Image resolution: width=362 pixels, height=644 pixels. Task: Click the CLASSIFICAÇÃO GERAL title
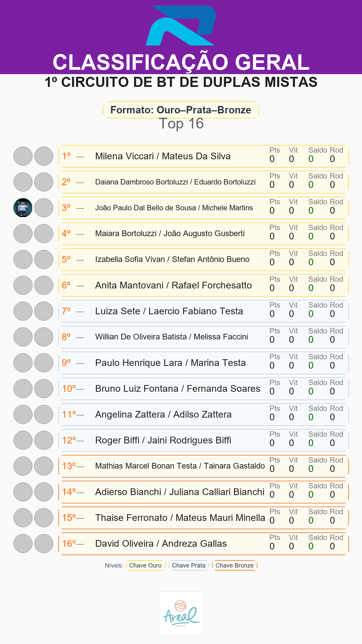[181, 62]
